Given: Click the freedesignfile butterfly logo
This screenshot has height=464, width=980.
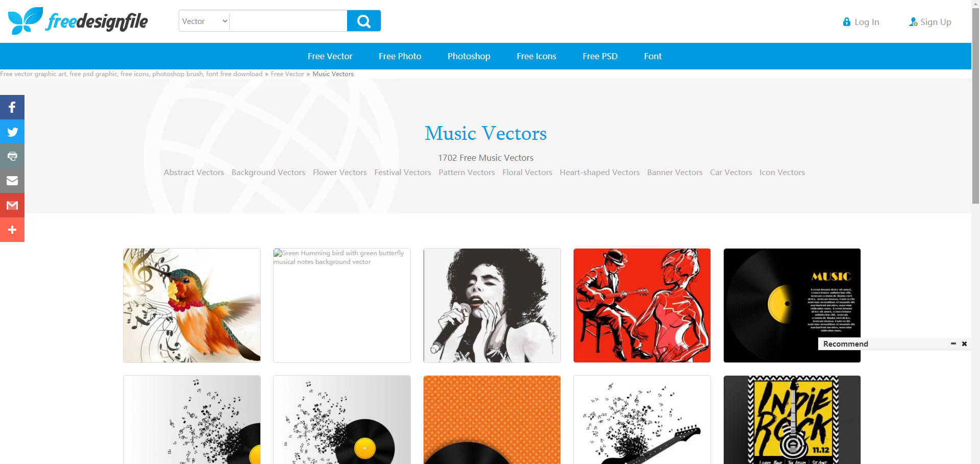Looking at the screenshot, I should [x=78, y=21].
